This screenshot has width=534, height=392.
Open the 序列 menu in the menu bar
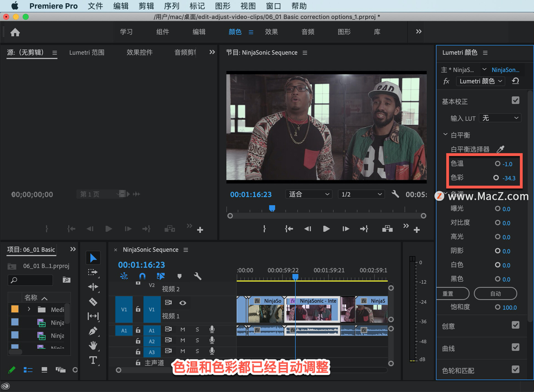coord(172,6)
